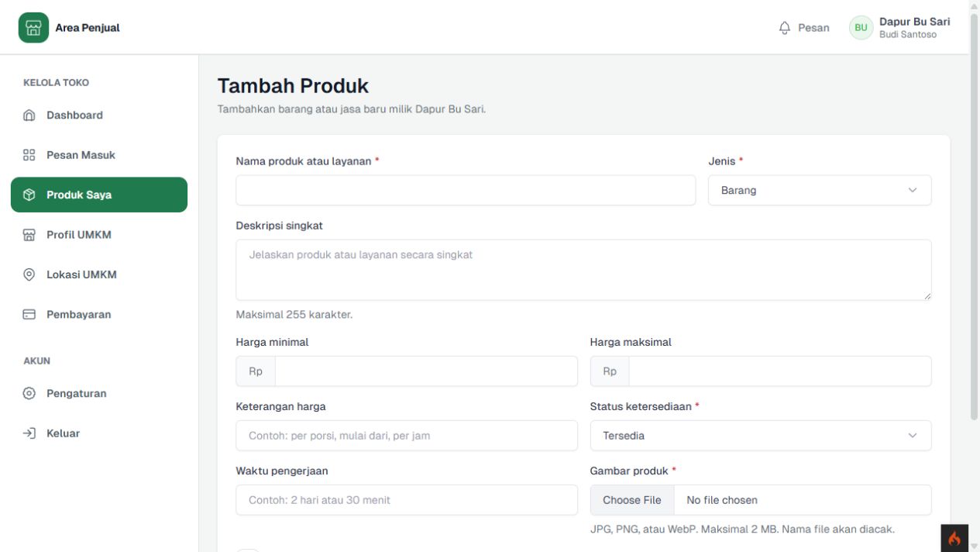The height and width of the screenshot is (552, 980).
Task: Click the Keluar logout arrow icon
Action: tap(29, 433)
